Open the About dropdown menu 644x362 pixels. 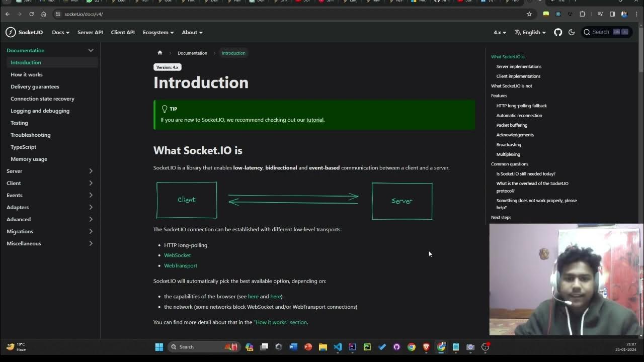click(x=192, y=32)
